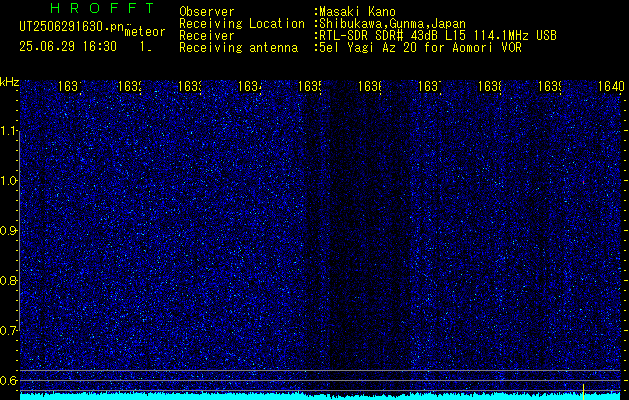
Task: Click the 1639 time axis label
Action: pyautogui.click(x=550, y=86)
